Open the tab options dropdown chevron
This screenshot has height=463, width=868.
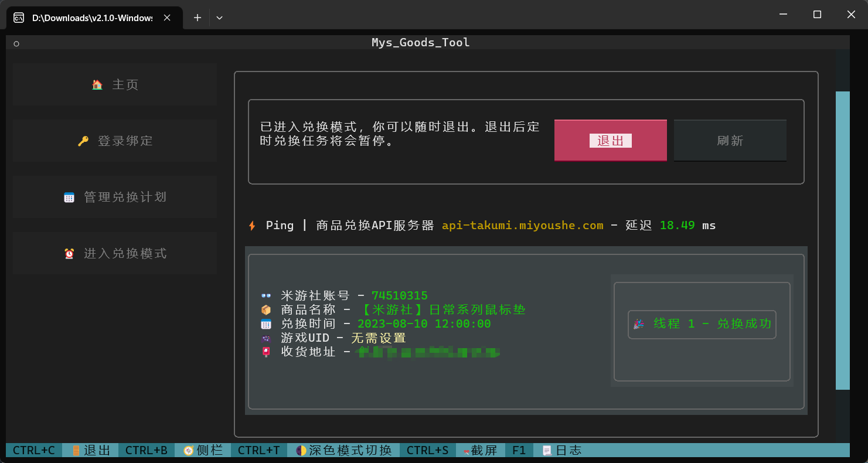[219, 18]
